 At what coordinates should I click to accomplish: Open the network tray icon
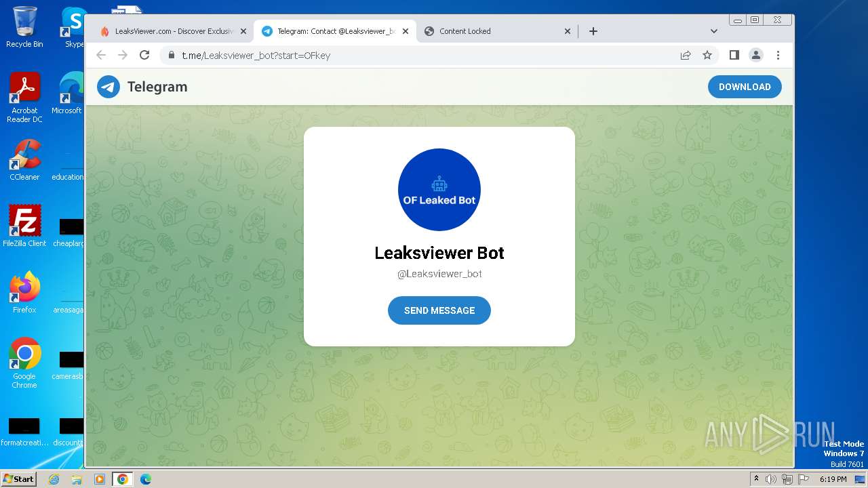pyautogui.click(x=787, y=479)
